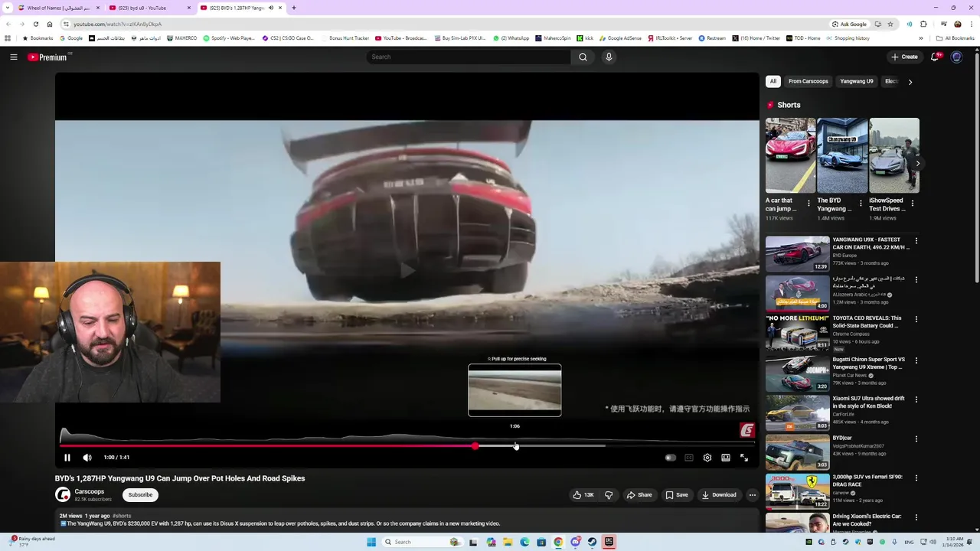Screen dimensions: 980x551
Task: Dislike the video
Action: coord(609,495)
